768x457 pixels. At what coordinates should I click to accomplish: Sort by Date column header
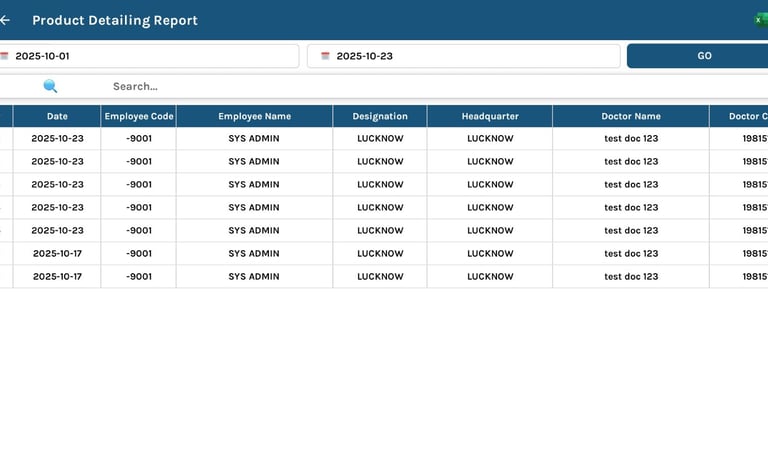57,116
